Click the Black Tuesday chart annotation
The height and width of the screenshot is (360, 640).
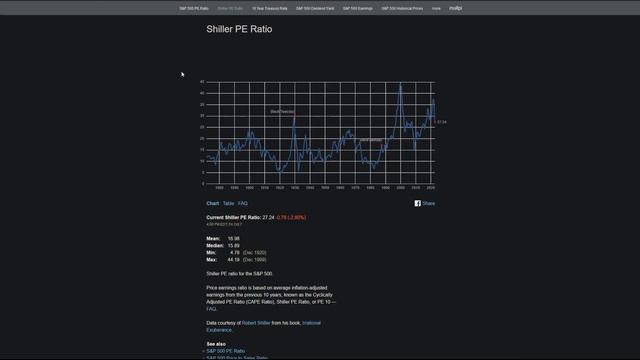click(x=282, y=111)
